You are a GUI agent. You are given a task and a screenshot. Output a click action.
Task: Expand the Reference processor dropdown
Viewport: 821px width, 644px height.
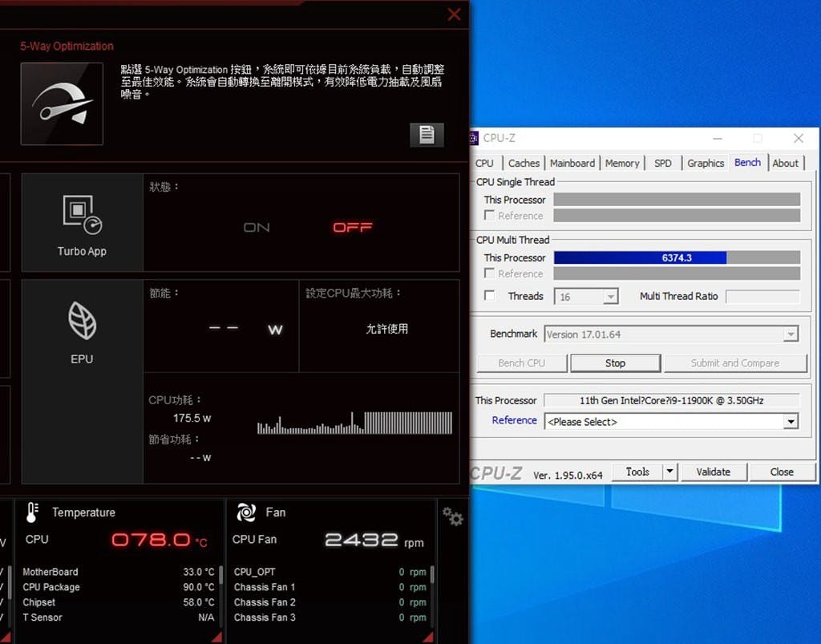click(791, 422)
